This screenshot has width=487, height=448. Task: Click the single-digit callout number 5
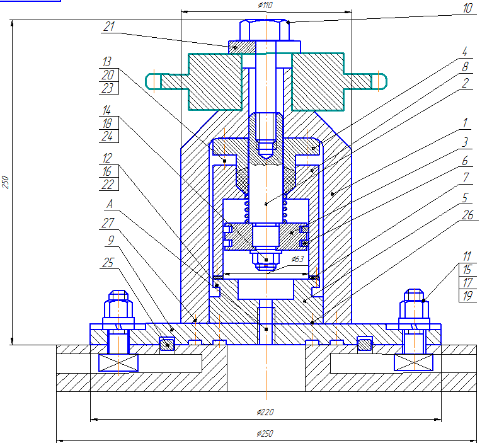[465, 198]
